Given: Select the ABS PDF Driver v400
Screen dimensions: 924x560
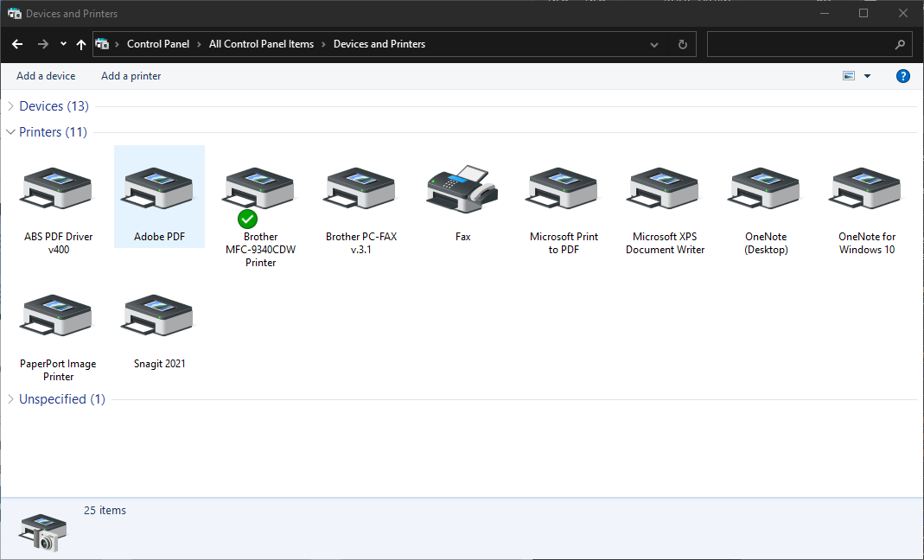Looking at the screenshot, I should (58, 188).
